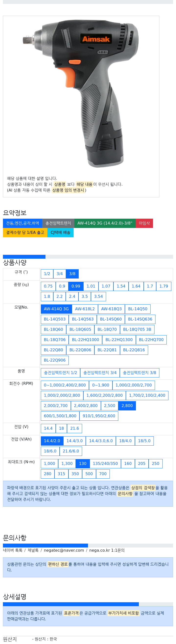Select weight option 0.75
This screenshot has height=644, width=176.
click(48, 286)
